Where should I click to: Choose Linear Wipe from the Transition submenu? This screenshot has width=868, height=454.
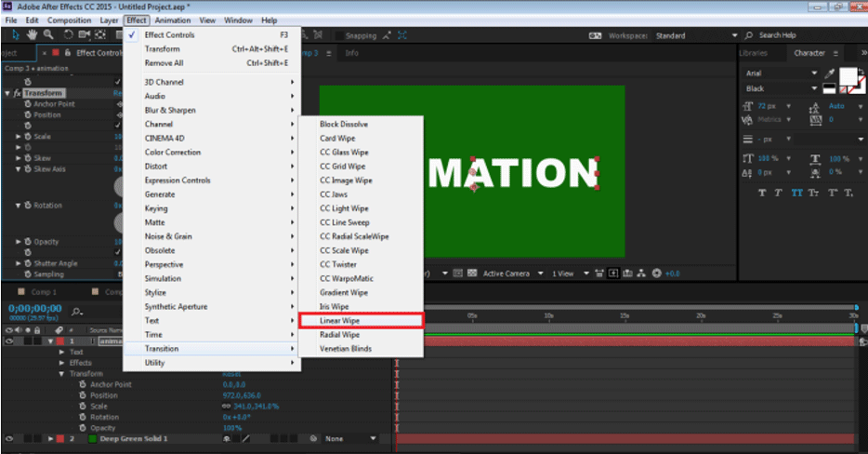(340, 320)
